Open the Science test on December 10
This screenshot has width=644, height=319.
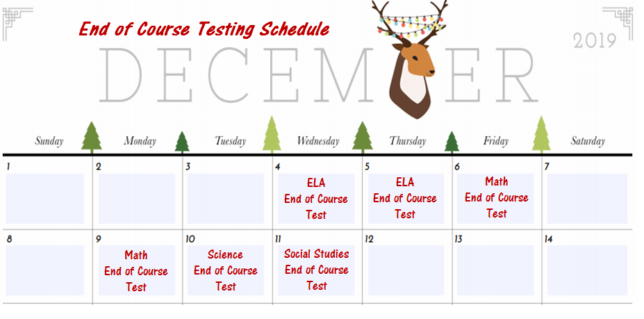pyautogui.click(x=225, y=270)
